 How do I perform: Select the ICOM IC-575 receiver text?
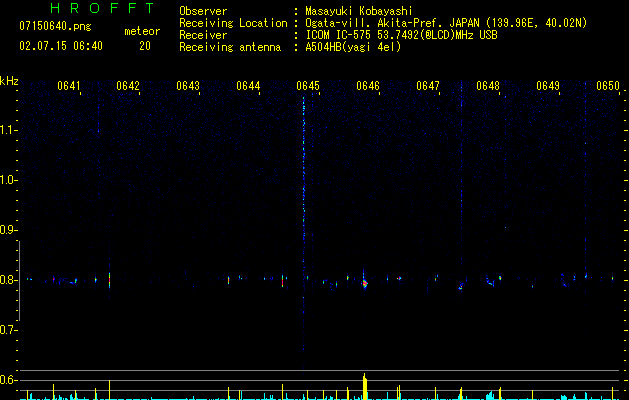click(401, 35)
